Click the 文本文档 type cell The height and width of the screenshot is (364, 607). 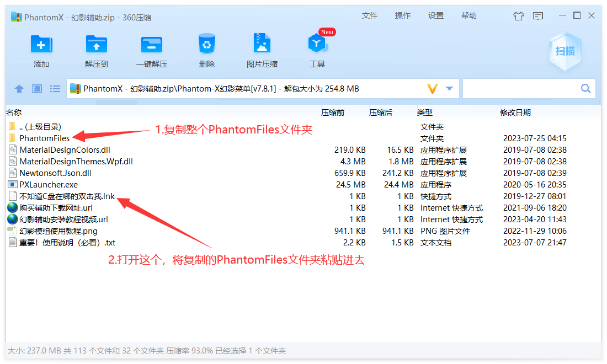(x=436, y=243)
